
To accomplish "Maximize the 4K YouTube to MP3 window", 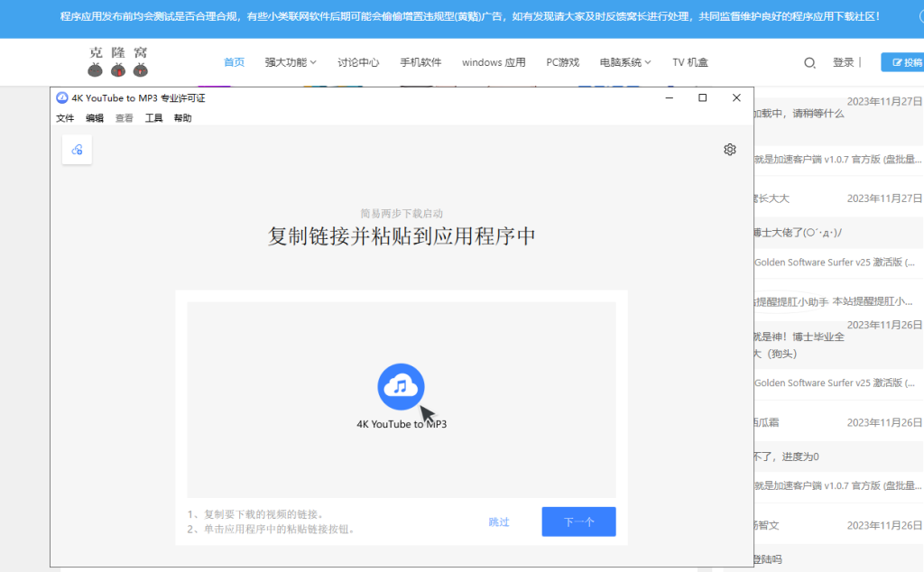I will [x=702, y=97].
